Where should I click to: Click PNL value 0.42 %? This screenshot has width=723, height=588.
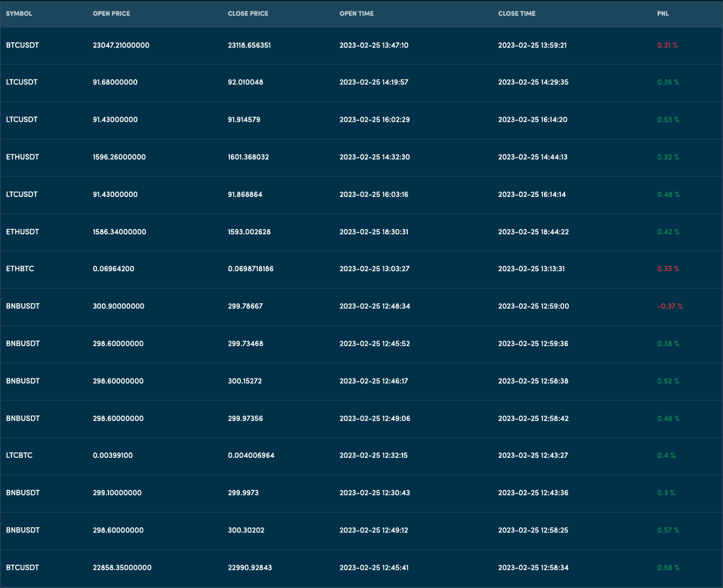pyautogui.click(x=668, y=232)
